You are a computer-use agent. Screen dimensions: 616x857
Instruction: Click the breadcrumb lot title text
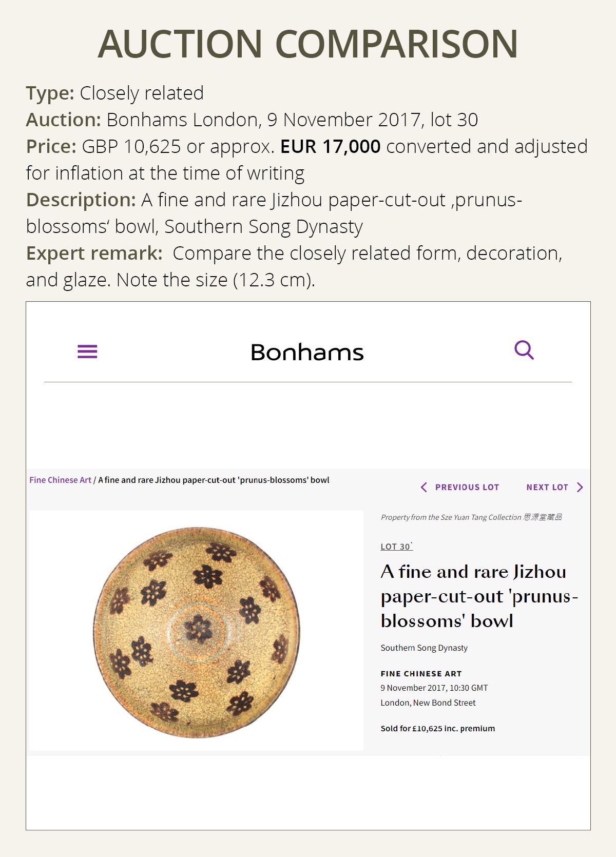click(214, 480)
